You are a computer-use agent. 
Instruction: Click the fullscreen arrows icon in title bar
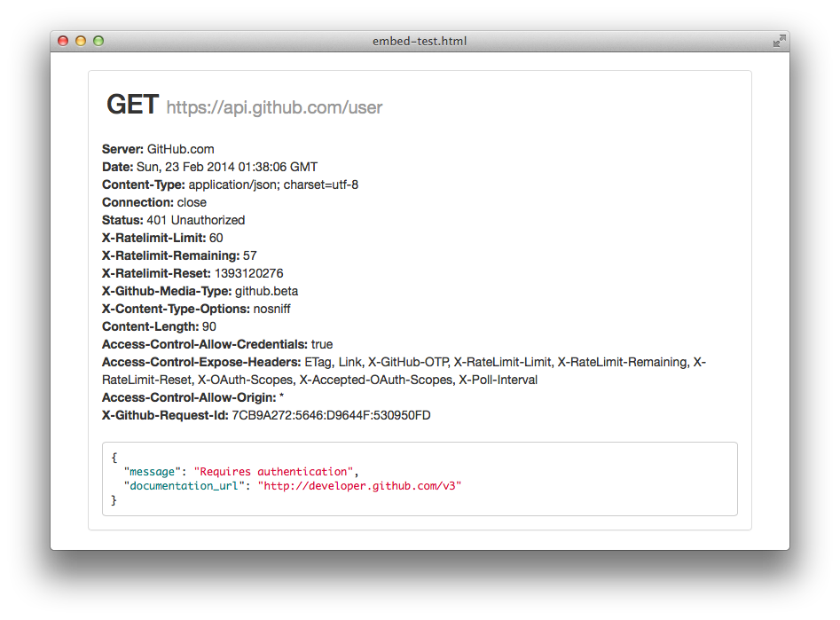coord(780,41)
